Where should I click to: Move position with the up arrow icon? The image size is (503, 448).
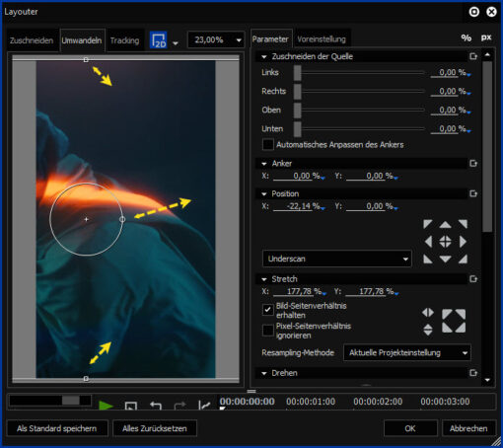tap(445, 225)
